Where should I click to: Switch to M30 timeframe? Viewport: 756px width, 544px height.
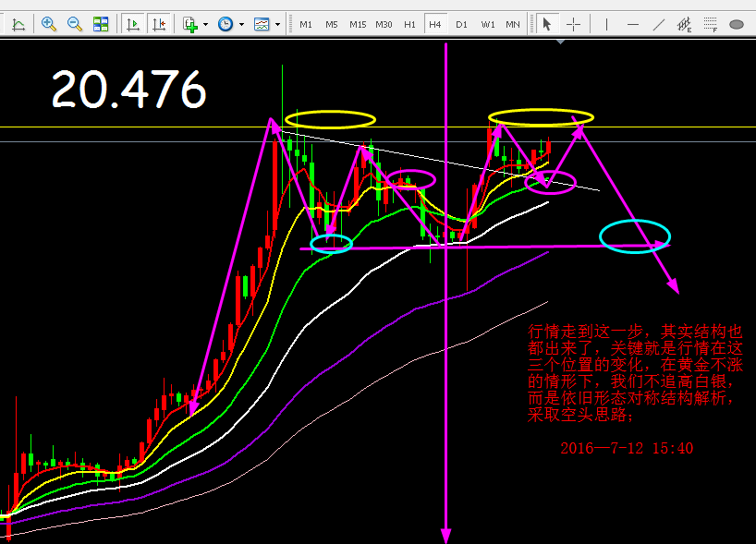[x=384, y=24]
